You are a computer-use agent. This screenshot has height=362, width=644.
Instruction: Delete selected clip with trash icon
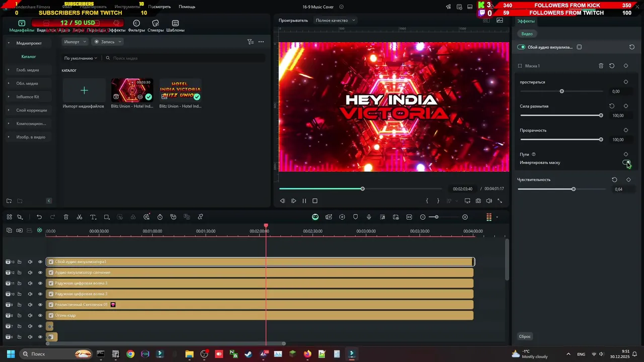click(x=66, y=217)
